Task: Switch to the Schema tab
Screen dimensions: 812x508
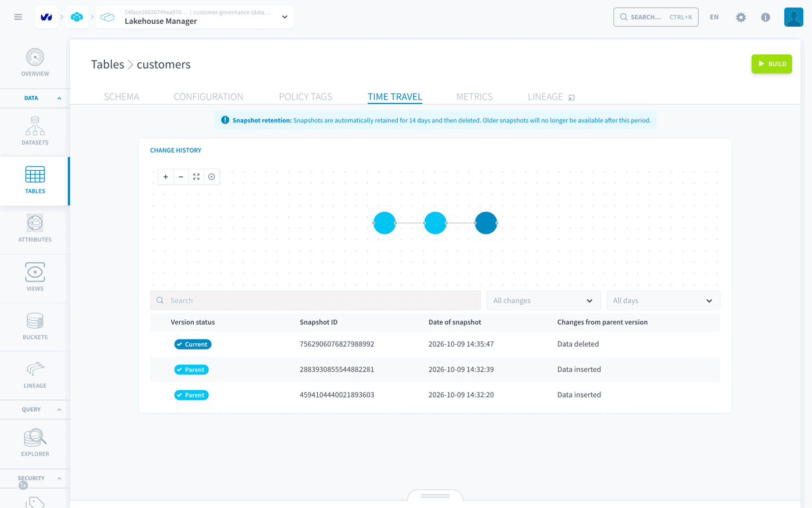Action: pyautogui.click(x=121, y=96)
